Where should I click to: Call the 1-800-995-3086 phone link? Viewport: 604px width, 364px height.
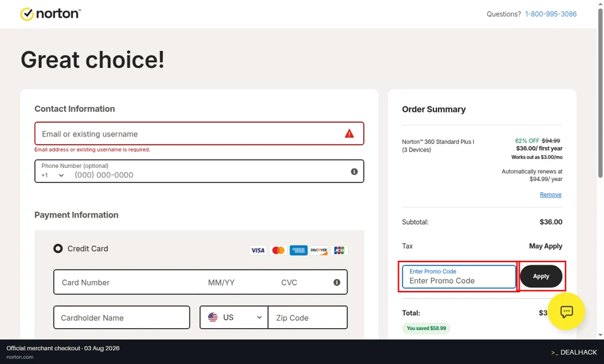551,14
